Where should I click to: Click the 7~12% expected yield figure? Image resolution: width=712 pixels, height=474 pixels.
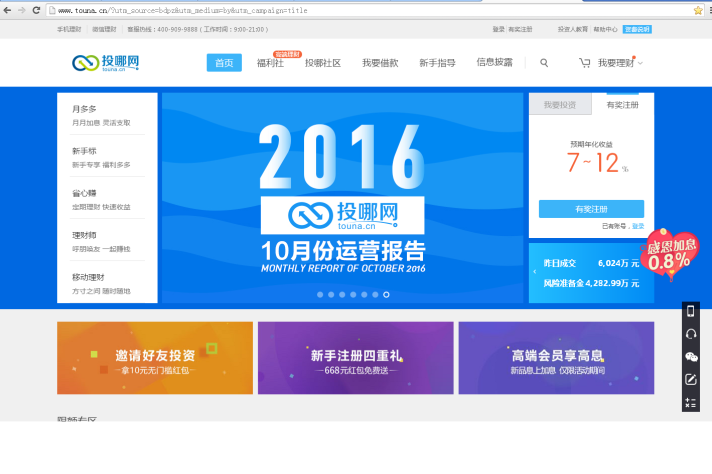point(597,163)
